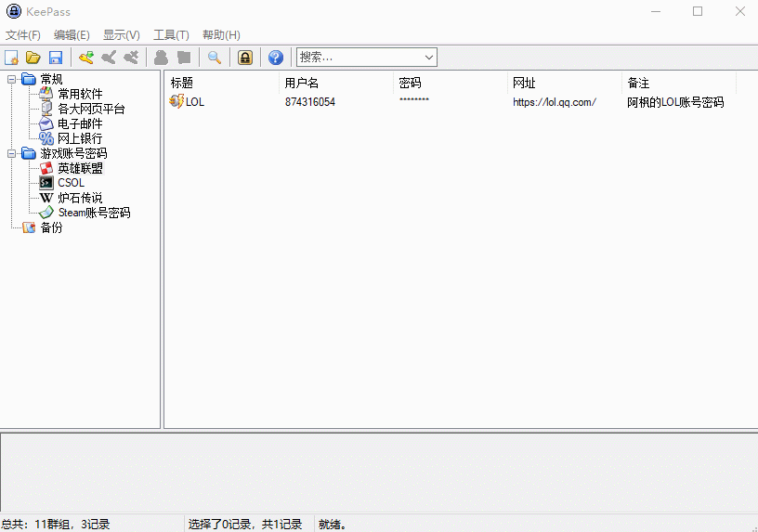
Task: Click the New database toolbar icon
Action: 11,58
